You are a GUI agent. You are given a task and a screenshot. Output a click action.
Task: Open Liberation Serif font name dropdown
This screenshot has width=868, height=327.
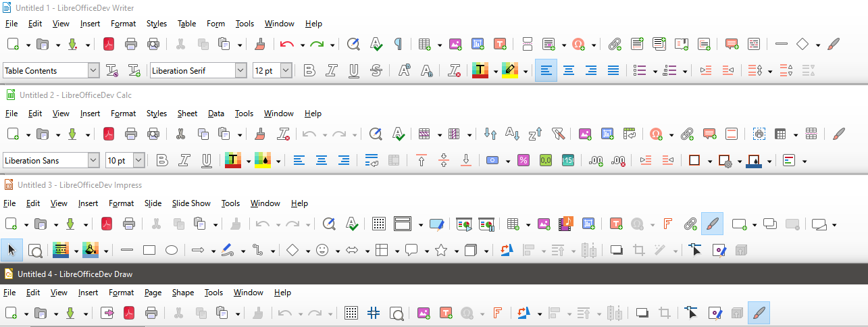click(241, 70)
